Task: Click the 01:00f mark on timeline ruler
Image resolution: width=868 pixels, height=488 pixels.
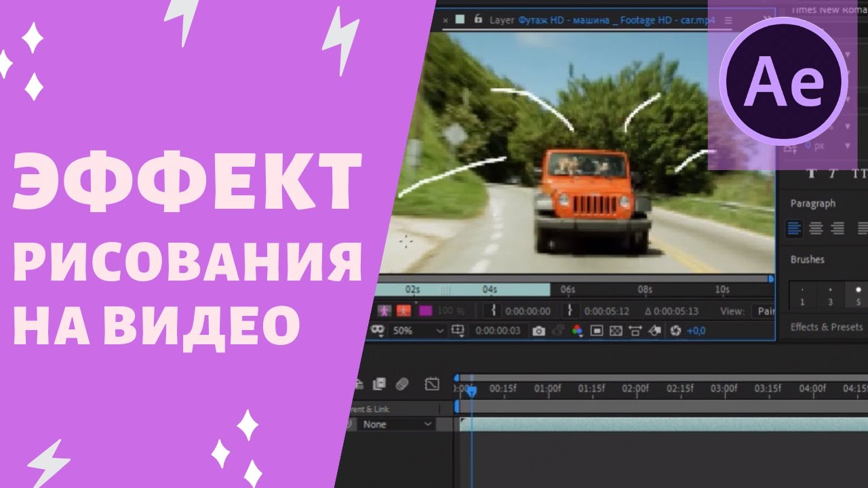Action: pyautogui.click(x=547, y=388)
